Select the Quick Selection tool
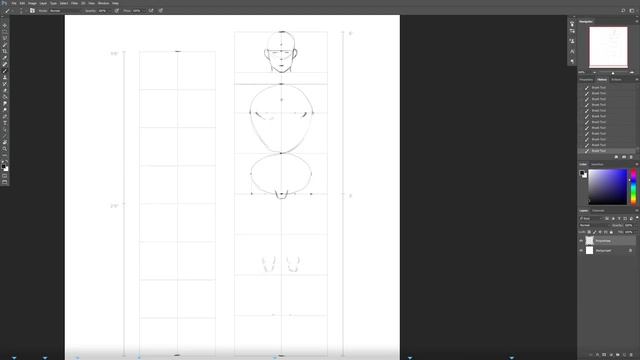Screen dimensions: 640x360 pyautogui.click(x=5, y=45)
